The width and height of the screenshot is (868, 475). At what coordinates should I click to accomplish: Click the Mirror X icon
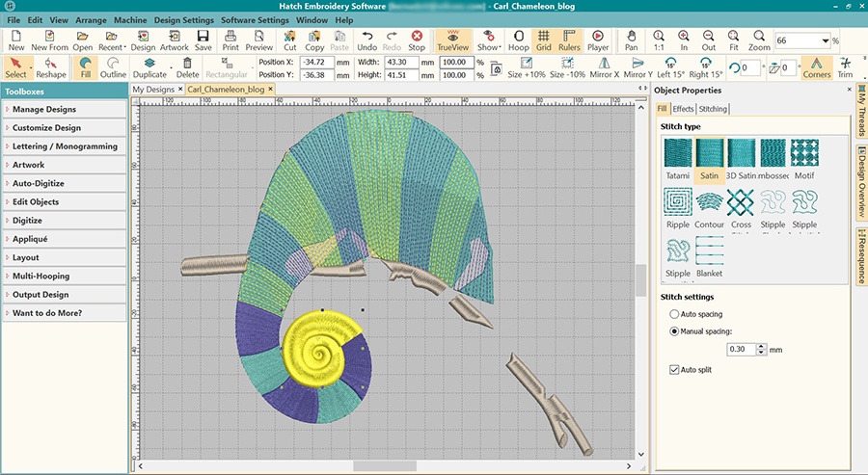[603, 67]
